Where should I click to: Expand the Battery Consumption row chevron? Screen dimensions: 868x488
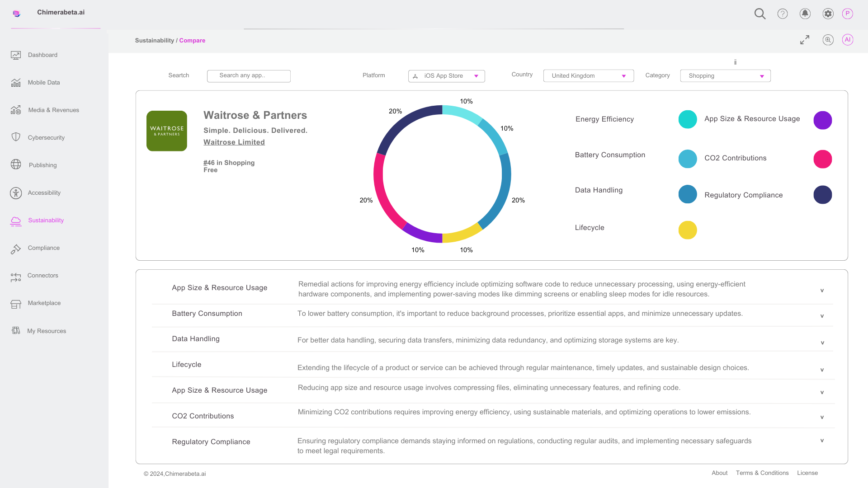coord(822,316)
